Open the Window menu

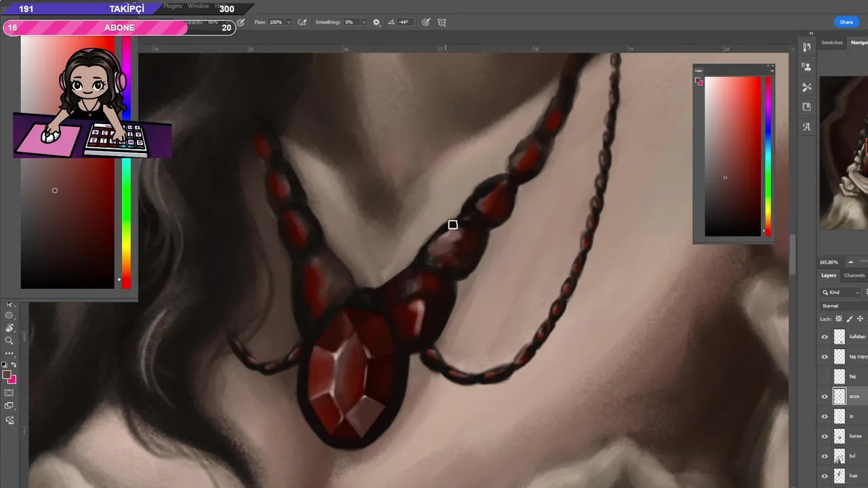pyautogui.click(x=198, y=6)
